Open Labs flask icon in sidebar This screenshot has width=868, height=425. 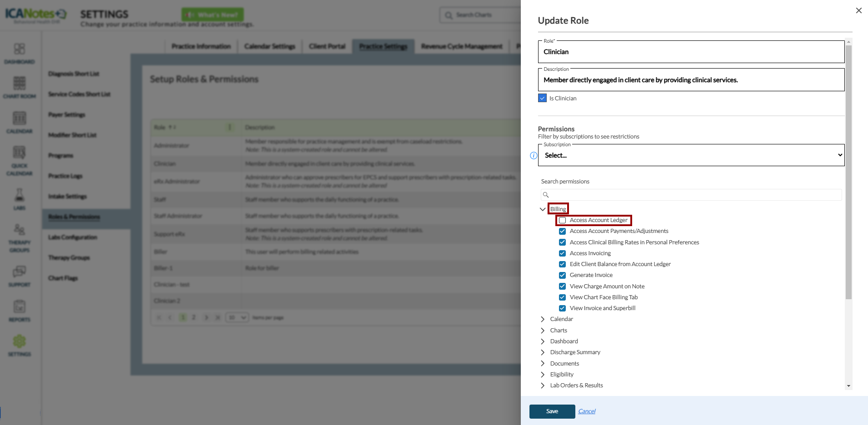click(x=19, y=196)
